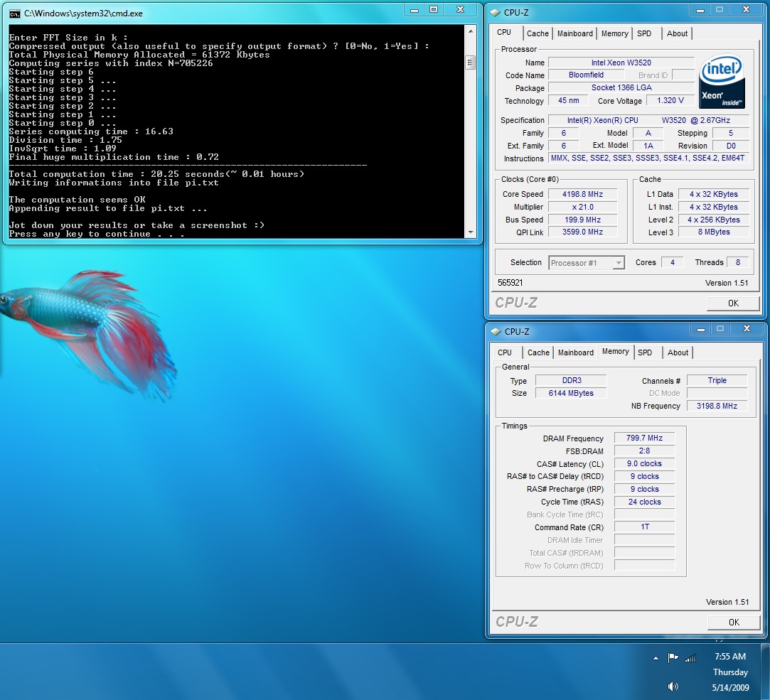
Task: Open the volume speaker tray icon
Action: click(x=673, y=686)
